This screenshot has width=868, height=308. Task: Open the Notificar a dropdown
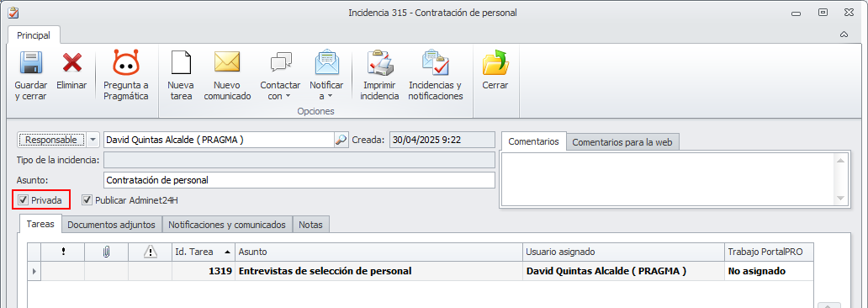pyautogui.click(x=326, y=76)
